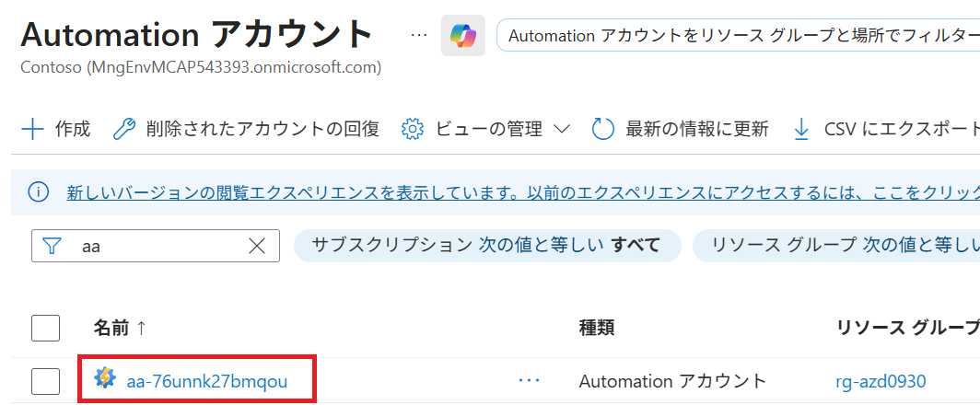Open the リソース グループ filter pill

click(x=836, y=245)
